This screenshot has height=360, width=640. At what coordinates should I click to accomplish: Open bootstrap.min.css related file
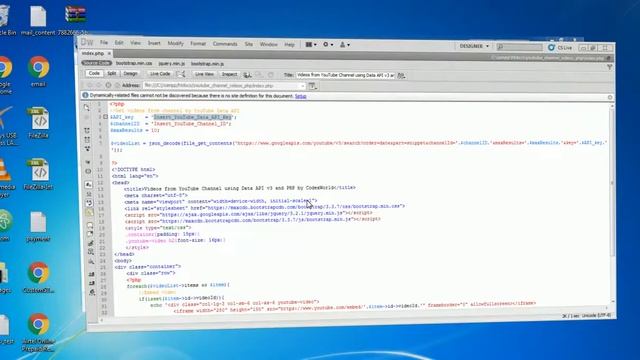(134, 63)
